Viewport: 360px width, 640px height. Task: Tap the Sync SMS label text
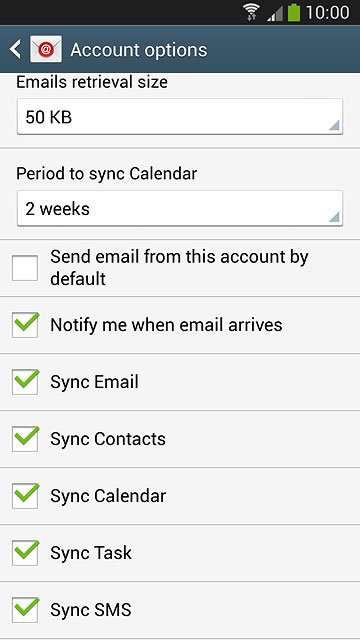pyautogui.click(x=91, y=610)
